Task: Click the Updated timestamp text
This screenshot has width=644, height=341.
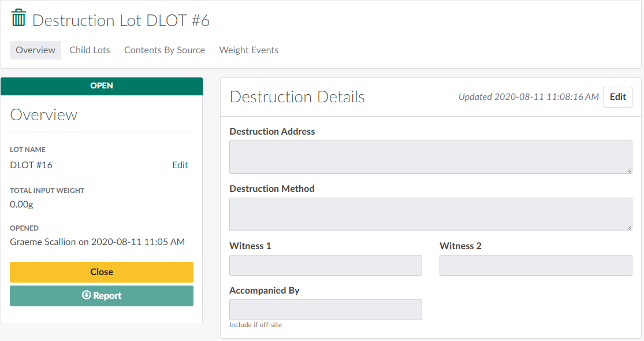Action: (x=528, y=97)
